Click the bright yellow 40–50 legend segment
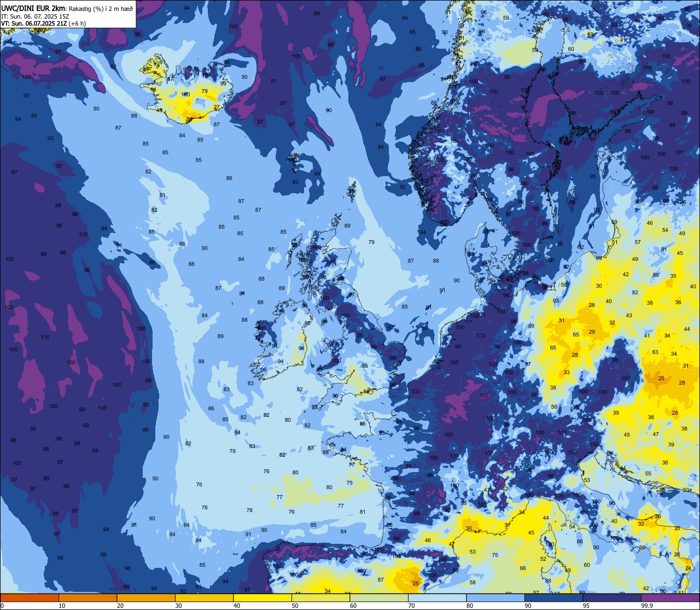Image resolution: width=700 pixels, height=610 pixels. pos(262,597)
